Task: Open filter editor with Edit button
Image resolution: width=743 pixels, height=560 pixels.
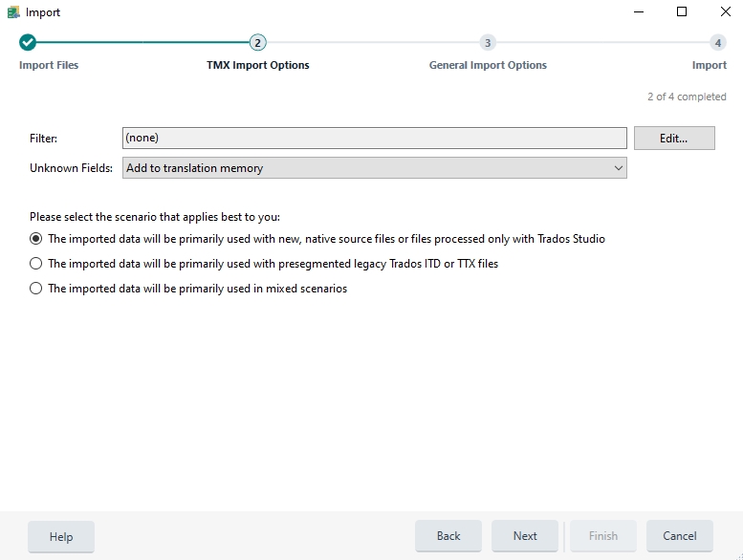Action: click(x=674, y=139)
